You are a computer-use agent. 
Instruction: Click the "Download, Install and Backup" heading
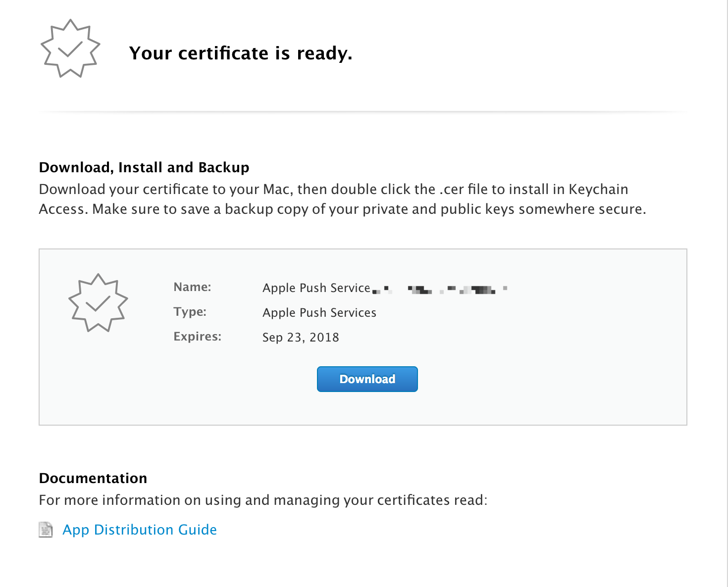[144, 167]
